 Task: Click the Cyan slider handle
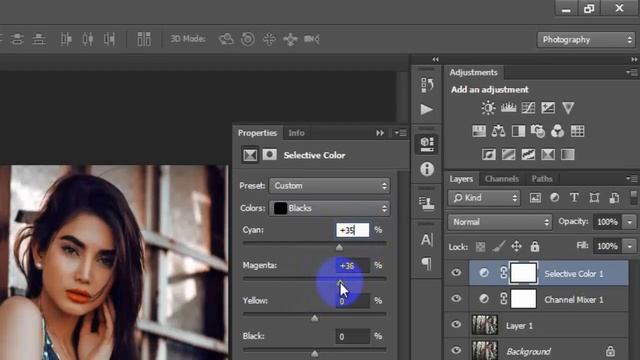click(x=339, y=247)
